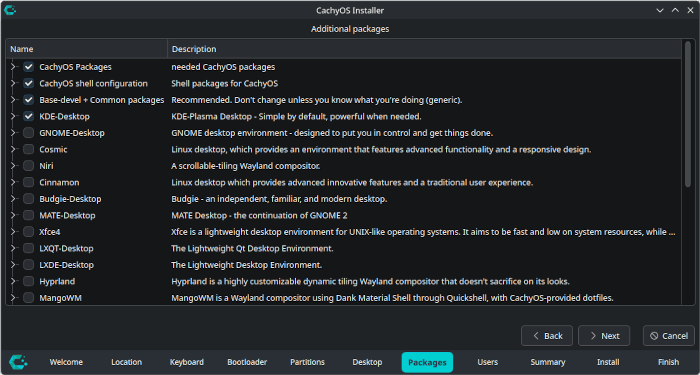
Task: Select the Niri compositor checkbox
Action: 29,166
